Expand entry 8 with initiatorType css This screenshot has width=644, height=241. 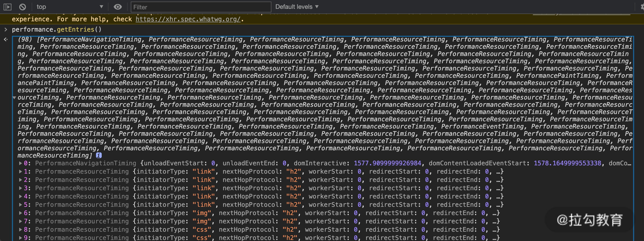[x=20, y=230]
